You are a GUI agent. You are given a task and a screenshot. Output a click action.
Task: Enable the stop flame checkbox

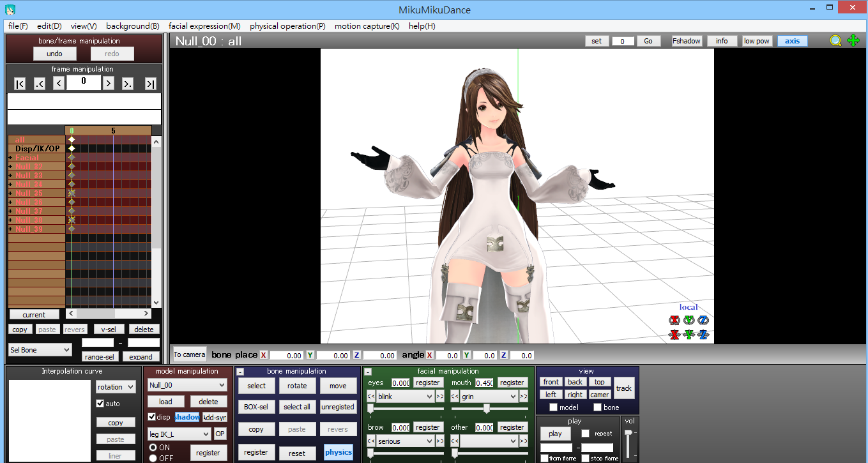pyautogui.click(x=585, y=459)
